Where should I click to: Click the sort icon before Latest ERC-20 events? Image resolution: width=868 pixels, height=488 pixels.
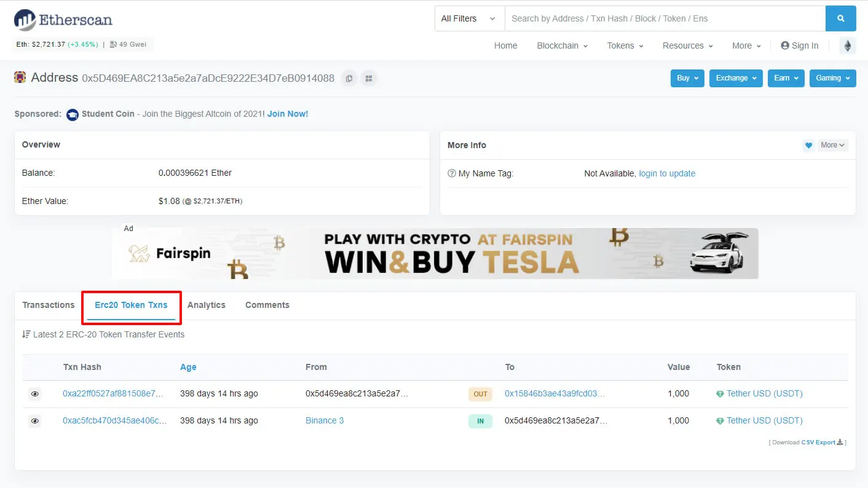pos(26,334)
